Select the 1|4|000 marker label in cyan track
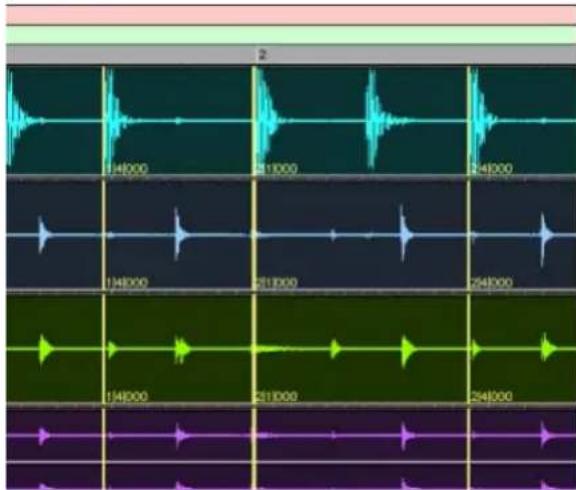576x490 pixels. pos(127,169)
